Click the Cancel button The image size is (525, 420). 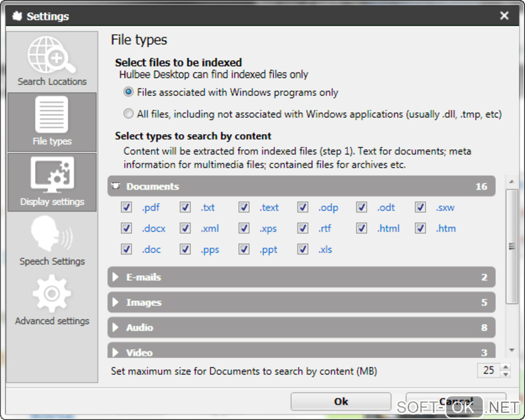(456, 401)
